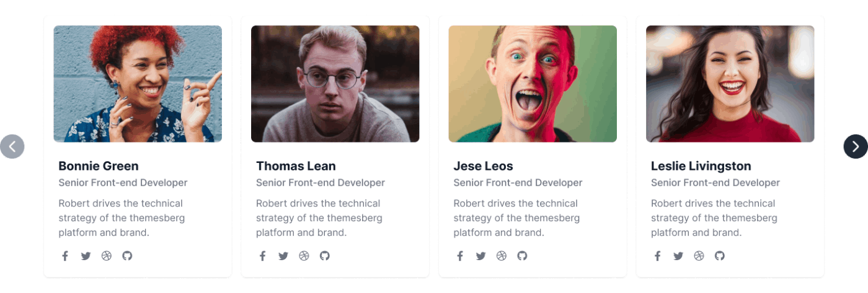Select Bonnie Green's profile photo
Viewport: 868px width, 293px height.
(x=138, y=84)
